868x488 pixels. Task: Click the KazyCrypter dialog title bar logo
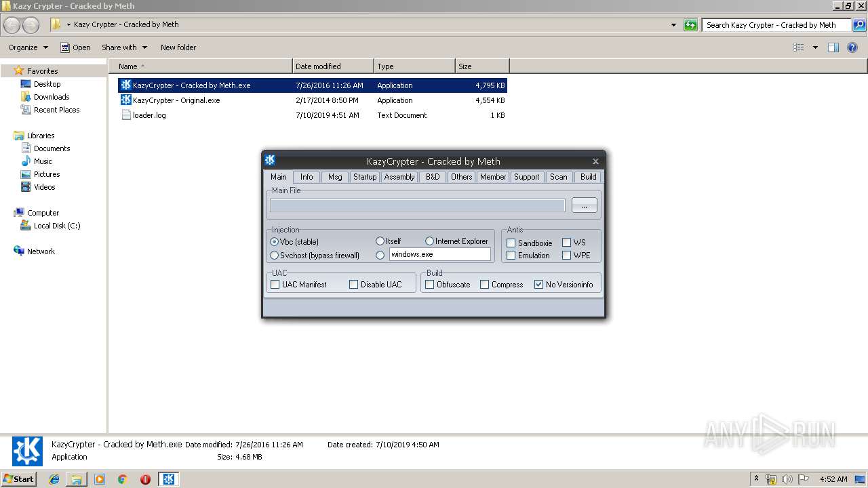[270, 161]
